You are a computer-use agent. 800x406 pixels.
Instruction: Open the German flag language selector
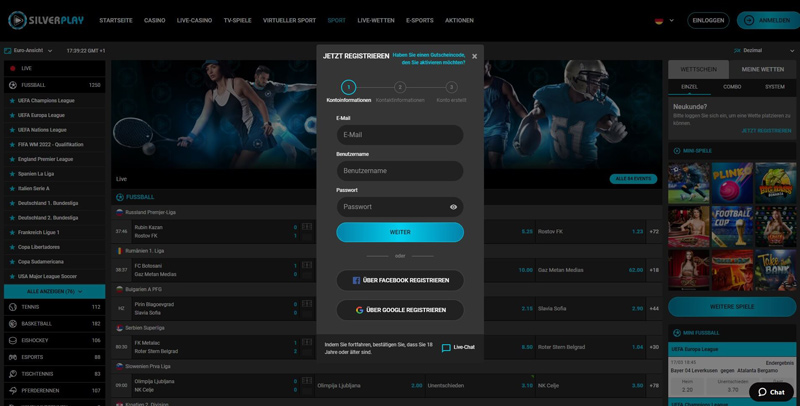[664, 21]
